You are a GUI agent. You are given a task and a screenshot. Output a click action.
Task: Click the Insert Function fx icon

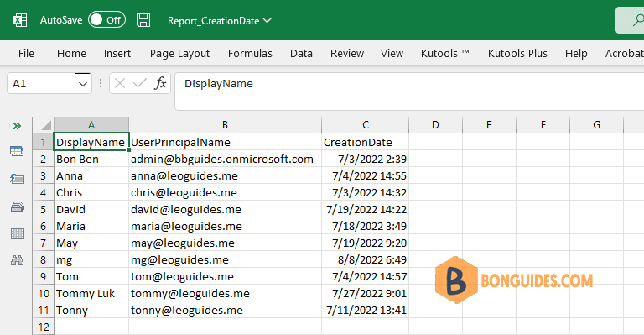[160, 83]
